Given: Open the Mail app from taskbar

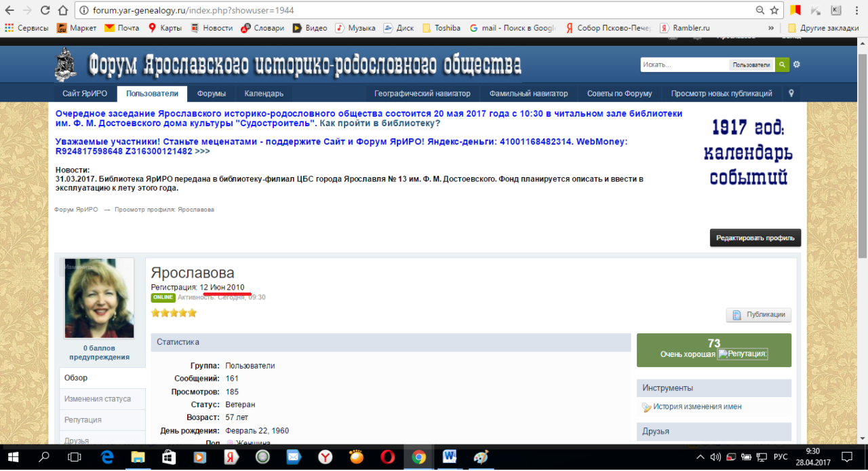Looking at the screenshot, I should [294, 457].
